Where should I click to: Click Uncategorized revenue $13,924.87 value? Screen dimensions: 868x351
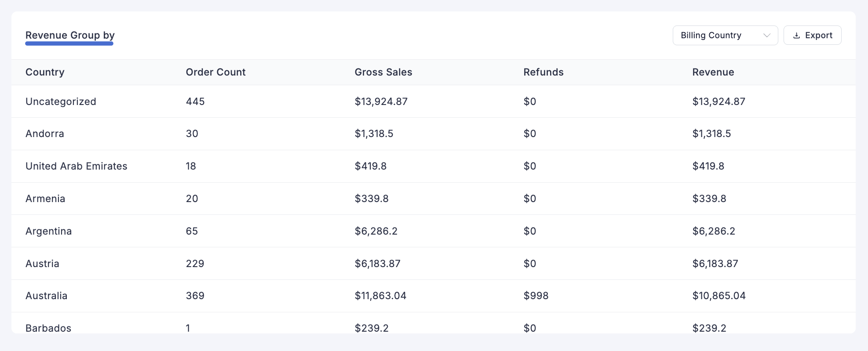click(x=718, y=101)
